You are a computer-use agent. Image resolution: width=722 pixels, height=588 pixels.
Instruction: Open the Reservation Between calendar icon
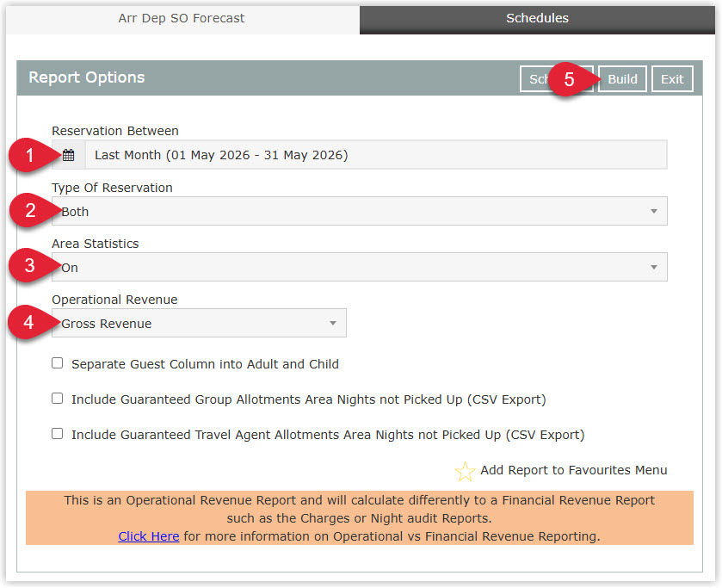pyautogui.click(x=68, y=155)
